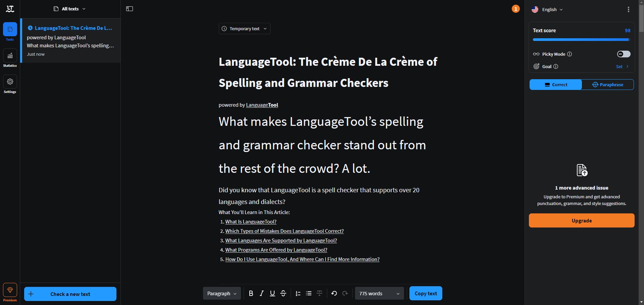The height and width of the screenshot is (305, 644).
Task: Toggle bold formatting in the toolbar
Action: coord(251,294)
